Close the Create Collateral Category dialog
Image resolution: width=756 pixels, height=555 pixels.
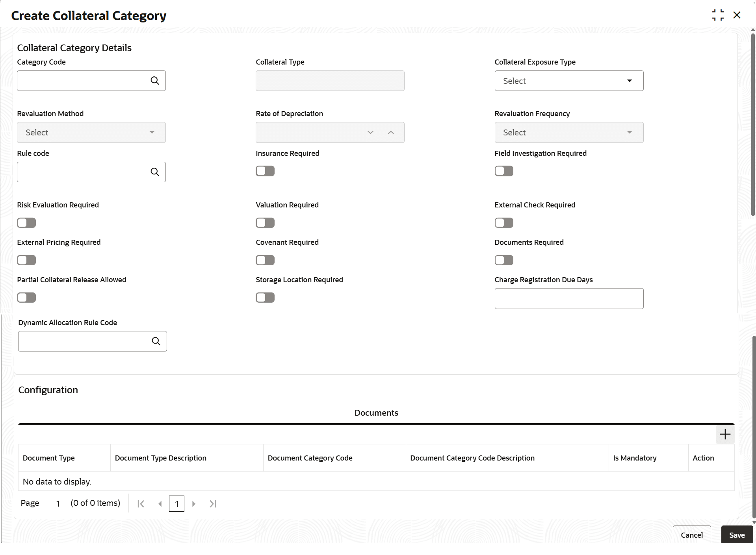point(737,15)
